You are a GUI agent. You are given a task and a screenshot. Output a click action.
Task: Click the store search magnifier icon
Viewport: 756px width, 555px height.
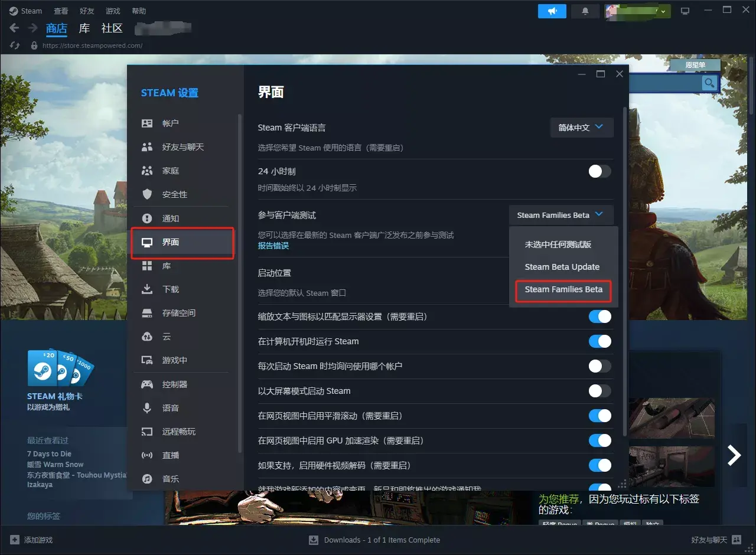(709, 83)
